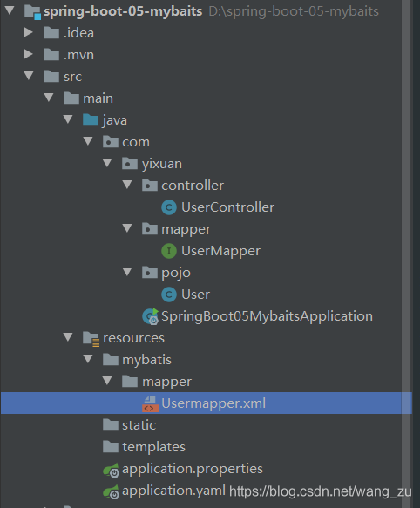Screen dimensions: 420x508
Task: Click the yixuan package icon
Action: (130, 163)
